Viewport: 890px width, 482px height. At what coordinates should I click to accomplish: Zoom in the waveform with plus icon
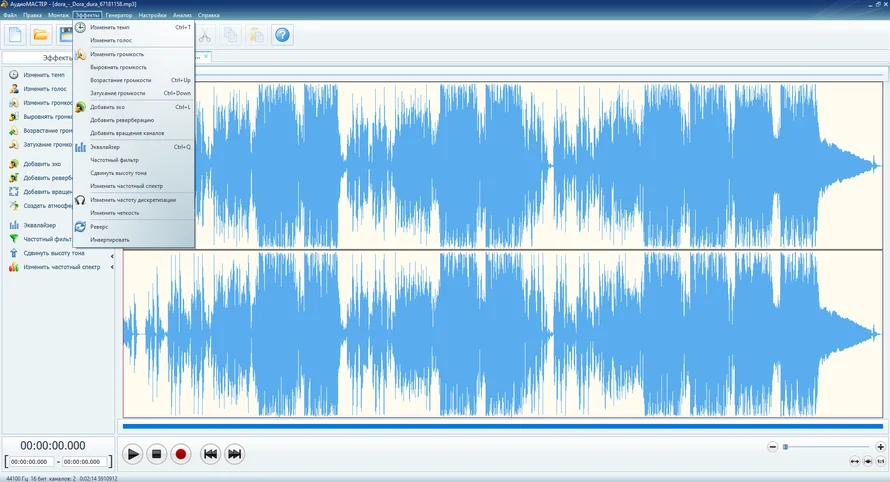coord(880,446)
